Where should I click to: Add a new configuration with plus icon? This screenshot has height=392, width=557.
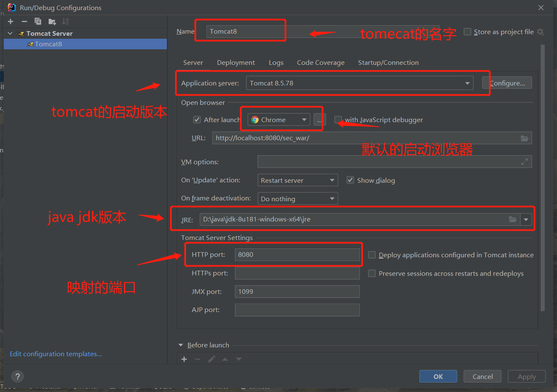11,21
